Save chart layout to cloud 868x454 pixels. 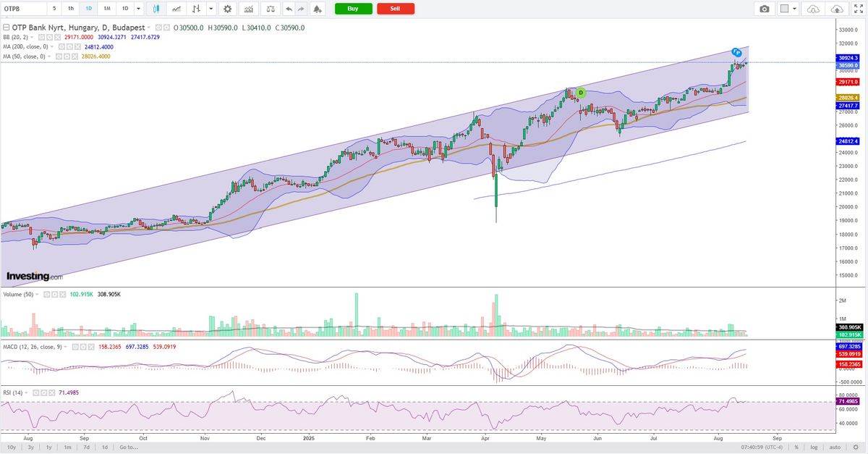837,9
